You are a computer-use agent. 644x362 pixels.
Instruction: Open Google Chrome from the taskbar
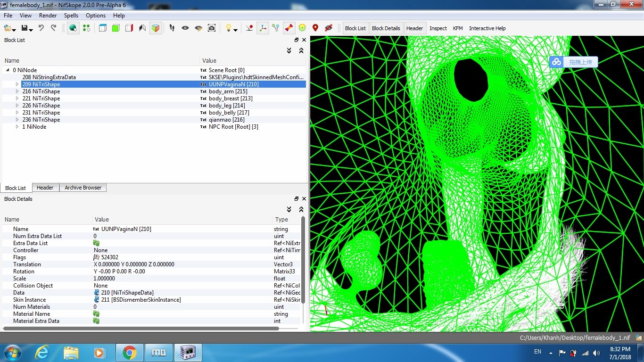(129, 352)
